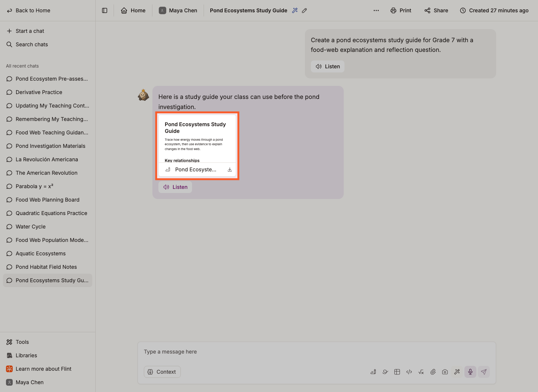Click the Created 27 minutes ago timestamp

[x=494, y=10]
